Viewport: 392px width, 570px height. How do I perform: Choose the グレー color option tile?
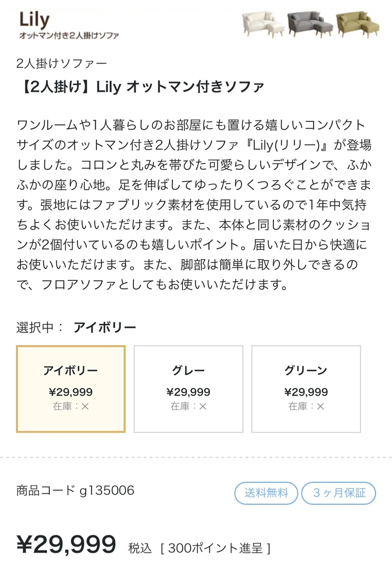[x=188, y=389]
